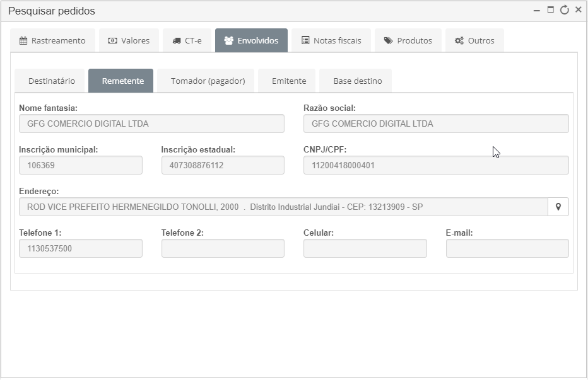Switch to the Valores tab
Image resolution: width=588 pixels, height=380 pixels.
(x=129, y=40)
